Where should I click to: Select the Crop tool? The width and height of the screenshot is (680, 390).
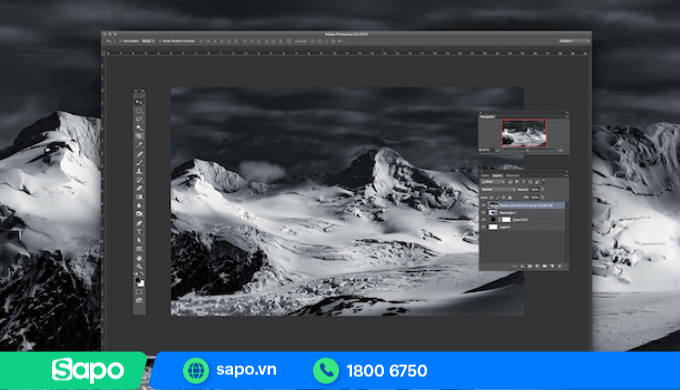139,137
